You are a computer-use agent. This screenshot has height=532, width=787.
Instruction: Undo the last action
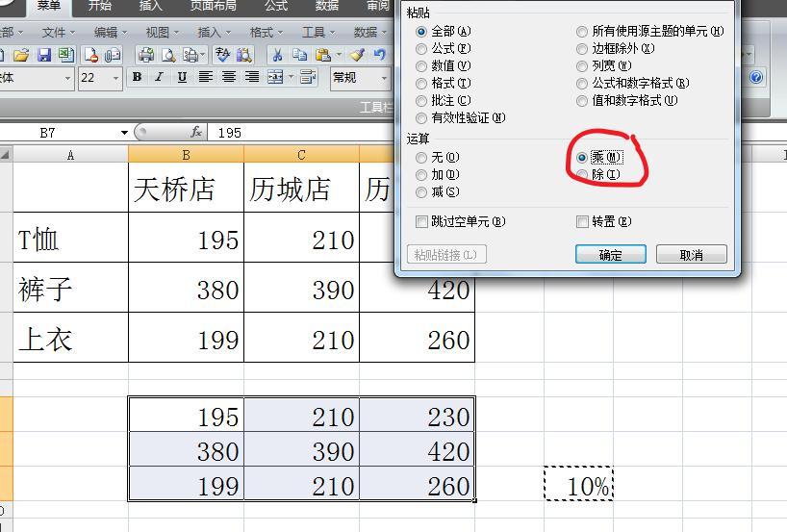(x=380, y=55)
